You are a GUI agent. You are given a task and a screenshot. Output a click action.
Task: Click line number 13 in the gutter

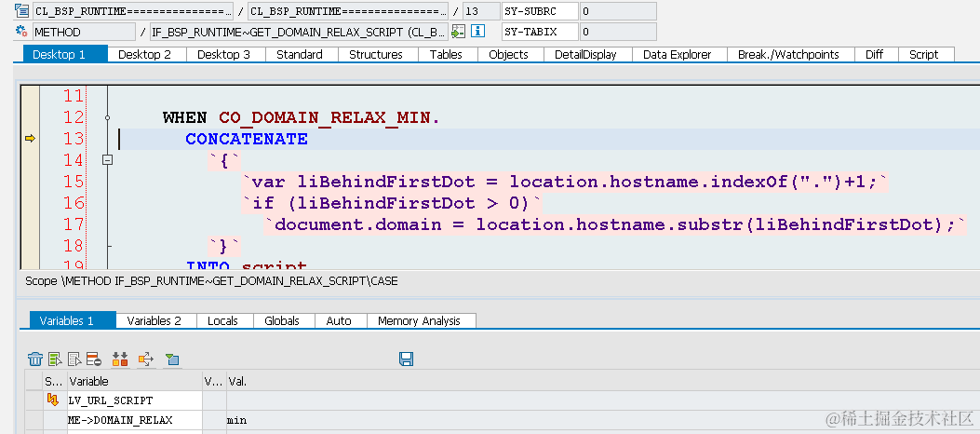click(74, 139)
